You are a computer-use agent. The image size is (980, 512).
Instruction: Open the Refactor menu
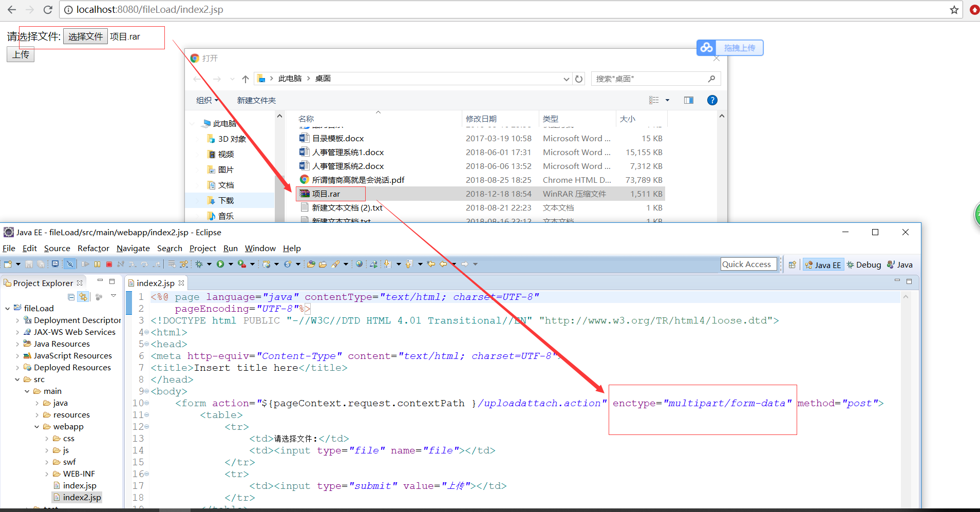[x=93, y=248]
